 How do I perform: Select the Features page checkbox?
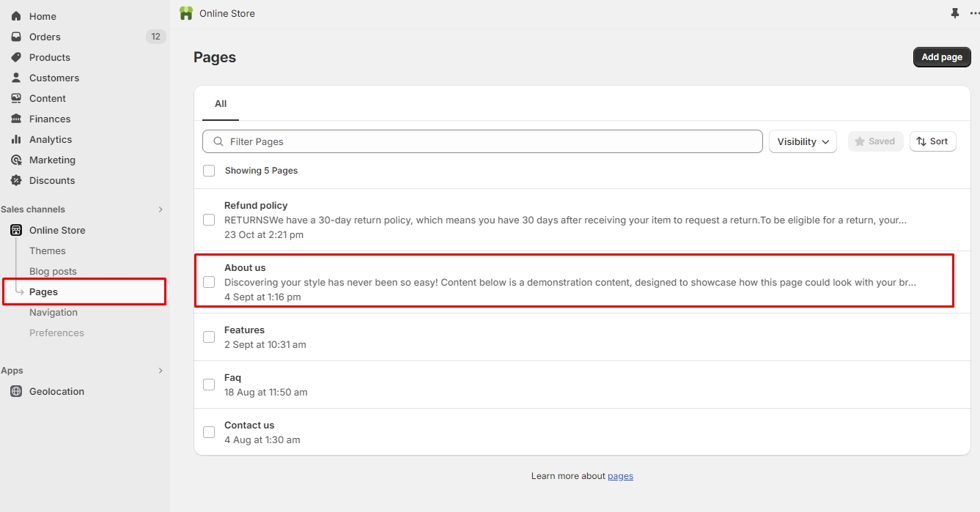209,337
